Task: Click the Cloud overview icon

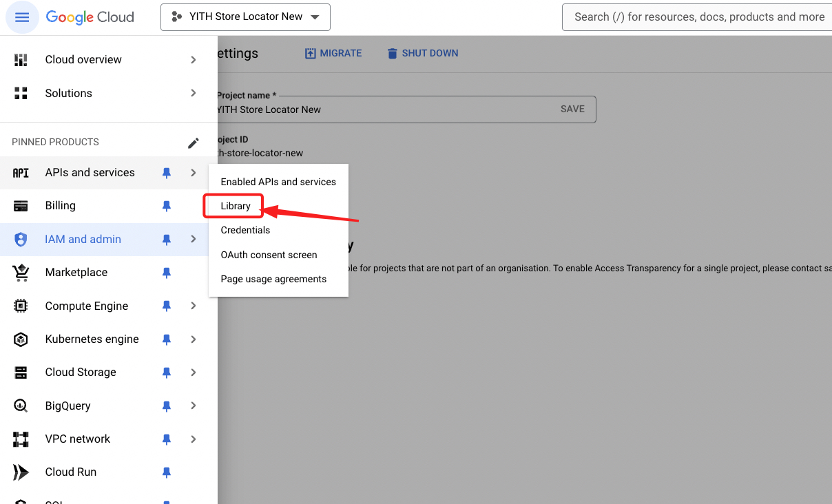Action: click(x=21, y=60)
